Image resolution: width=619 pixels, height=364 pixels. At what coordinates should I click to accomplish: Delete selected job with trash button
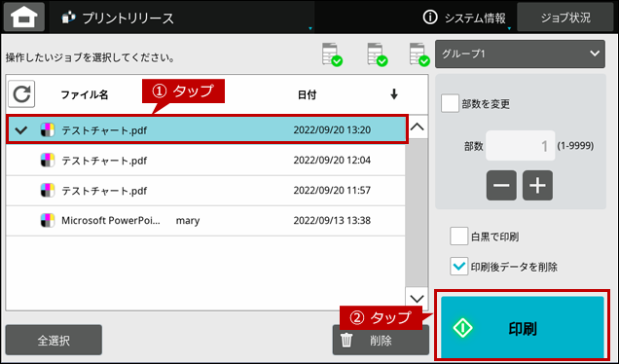tap(381, 341)
